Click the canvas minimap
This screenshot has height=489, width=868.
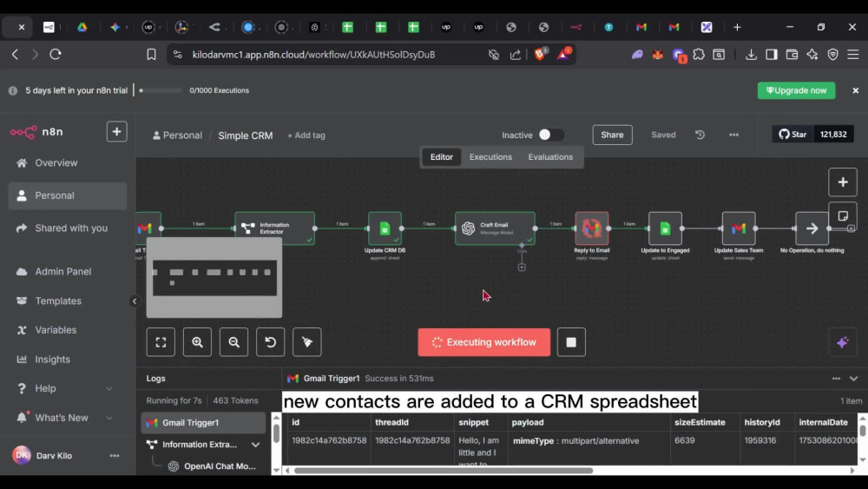coord(214,277)
